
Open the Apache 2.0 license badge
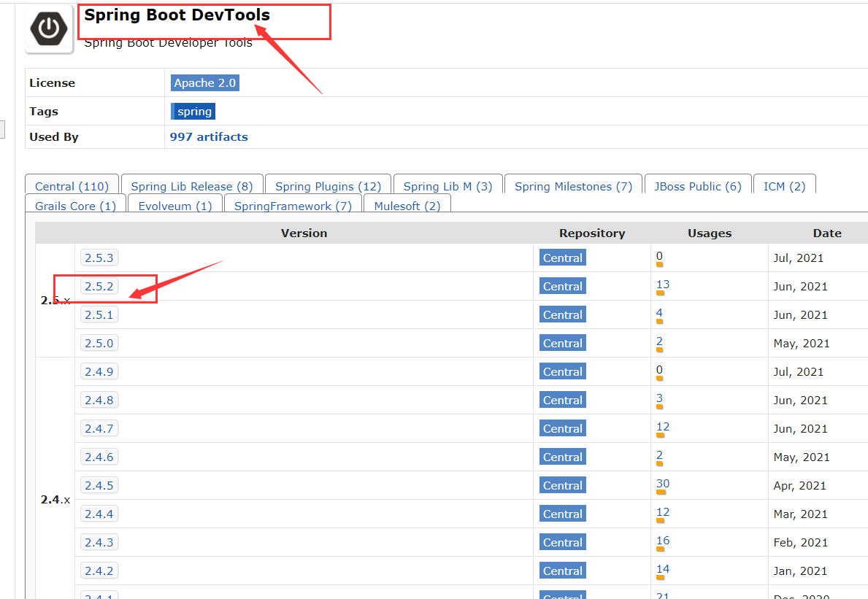pyautogui.click(x=205, y=83)
